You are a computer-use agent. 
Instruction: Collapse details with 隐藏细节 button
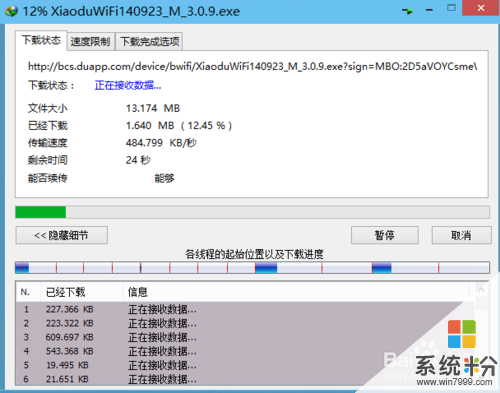click(x=62, y=235)
